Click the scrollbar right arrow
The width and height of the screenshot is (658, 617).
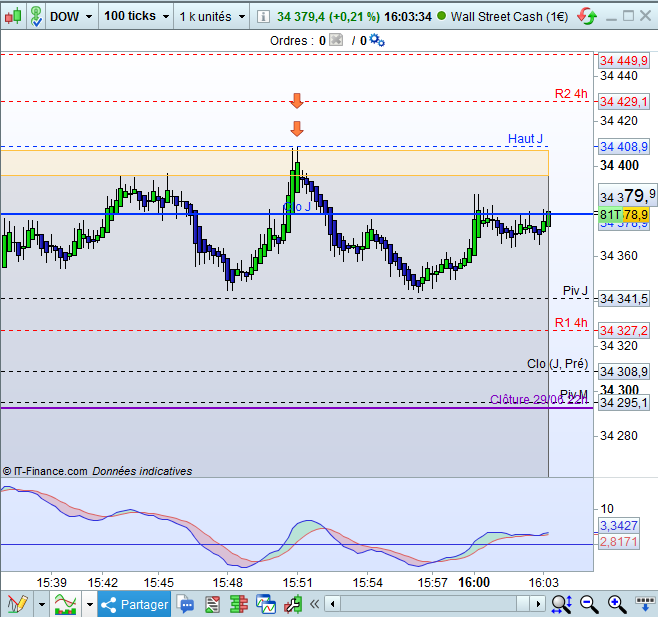(538, 604)
